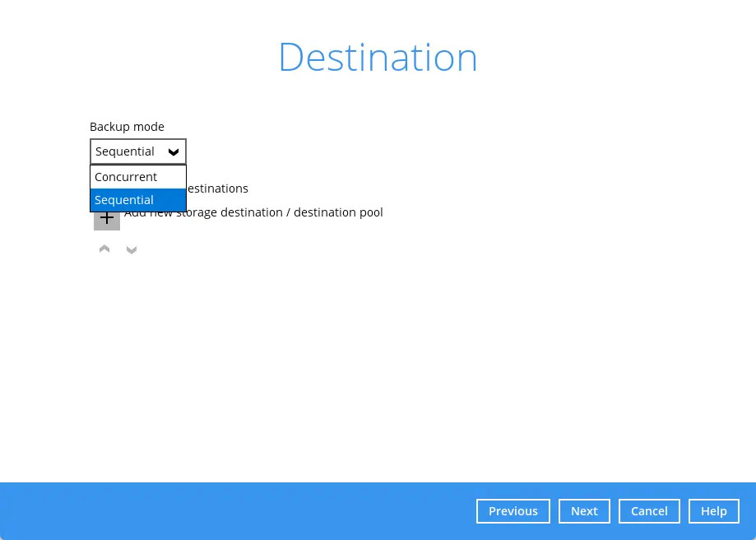Viewport: 756px width, 540px height.
Task: Click footer gap between Next and Cancel
Action: pos(615,511)
